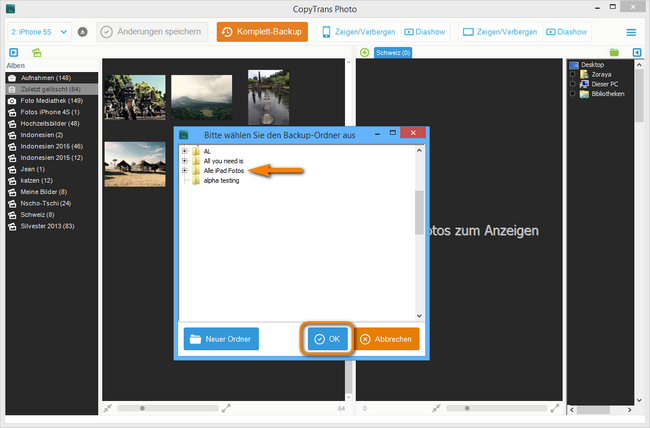This screenshot has height=428, width=650.
Task: Tick the Dieser PC checkbox
Action: (573, 84)
